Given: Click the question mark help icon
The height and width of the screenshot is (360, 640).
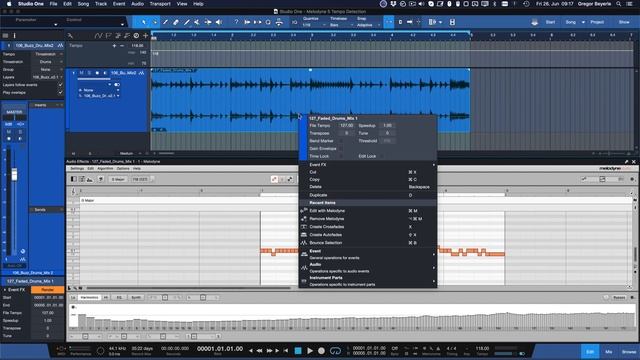Looking at the screenshot, I should [x=236, y=22].
